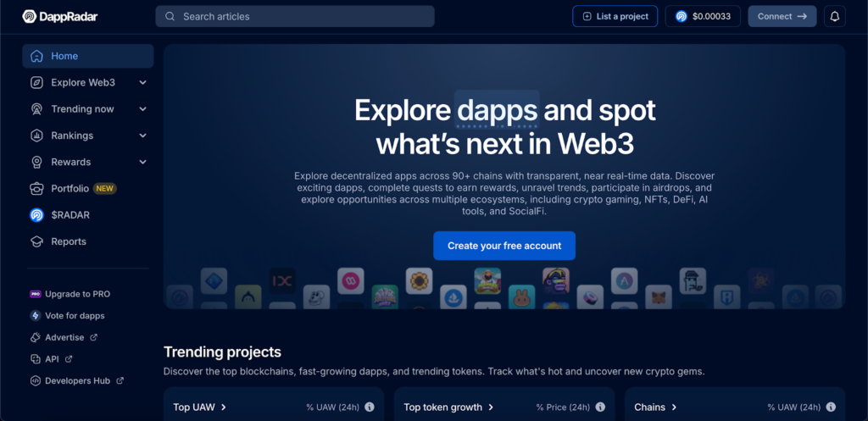Open the notifications bell icon

click(835, 17)
